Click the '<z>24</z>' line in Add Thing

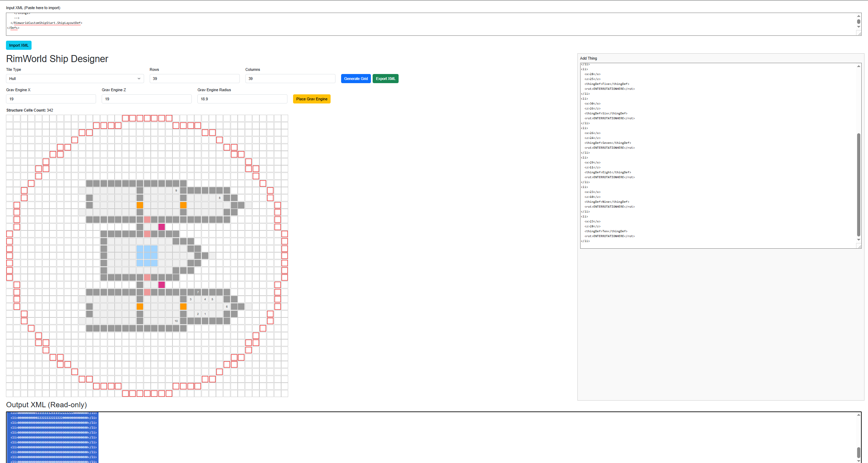(x=592, y=138)
